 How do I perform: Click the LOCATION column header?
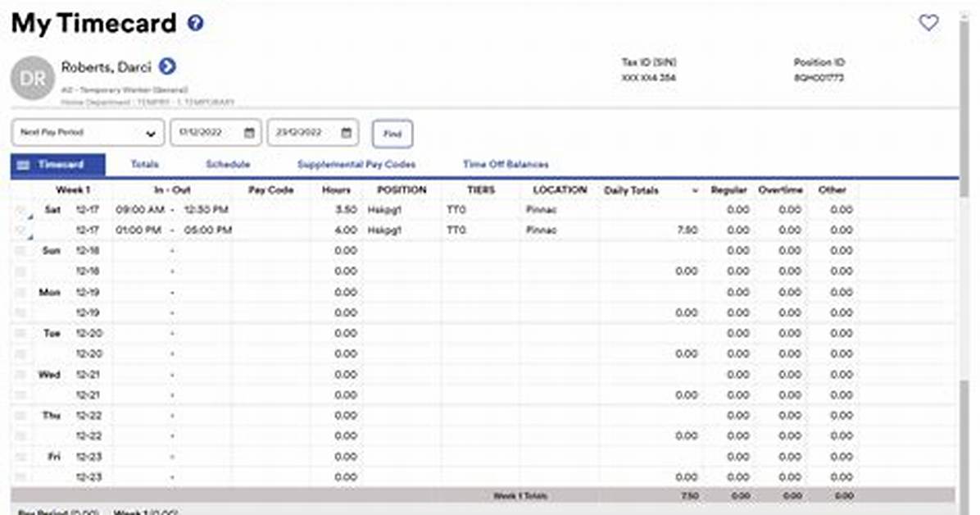(x=560, y=189)
